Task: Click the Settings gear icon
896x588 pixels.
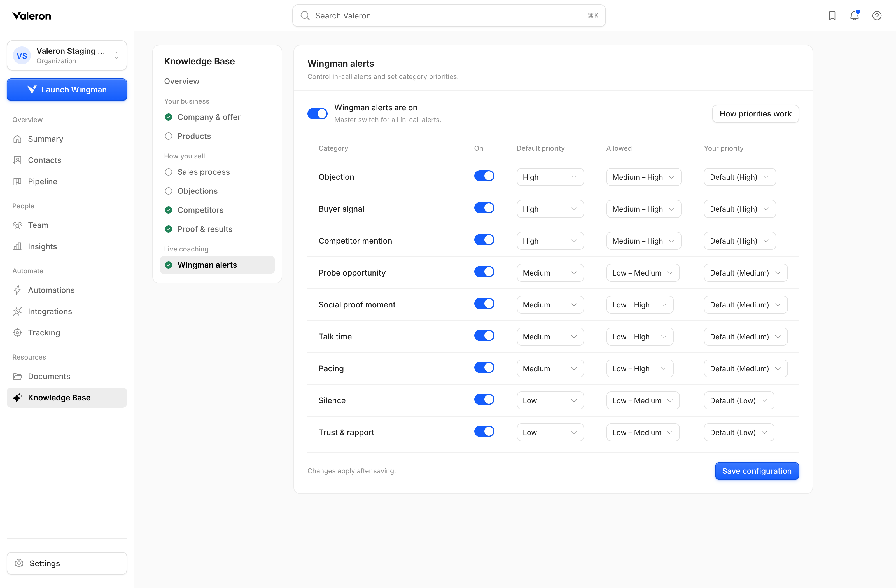Action: pos(19,563)
